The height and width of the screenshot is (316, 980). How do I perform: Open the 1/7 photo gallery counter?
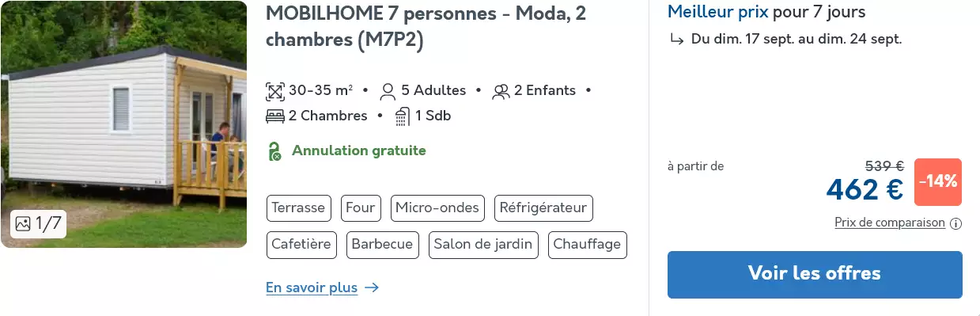[x=38, y=224]
